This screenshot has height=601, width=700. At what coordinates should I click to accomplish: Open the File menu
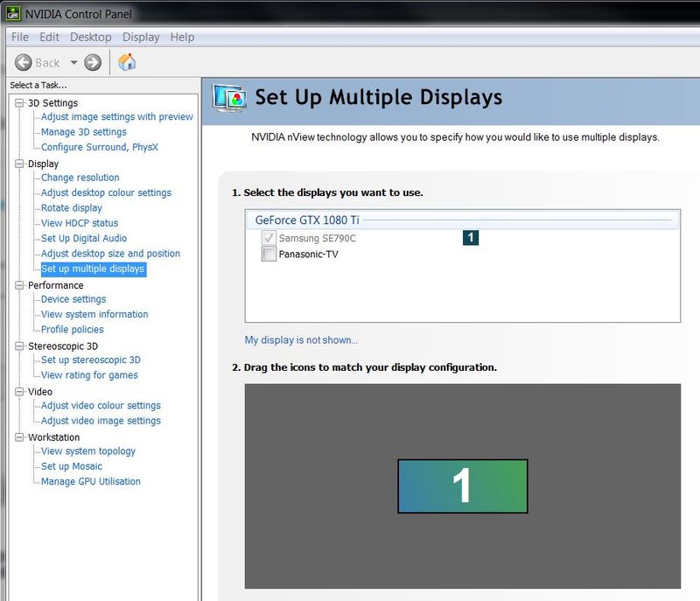pyautogui.click(x=20, y=37)
